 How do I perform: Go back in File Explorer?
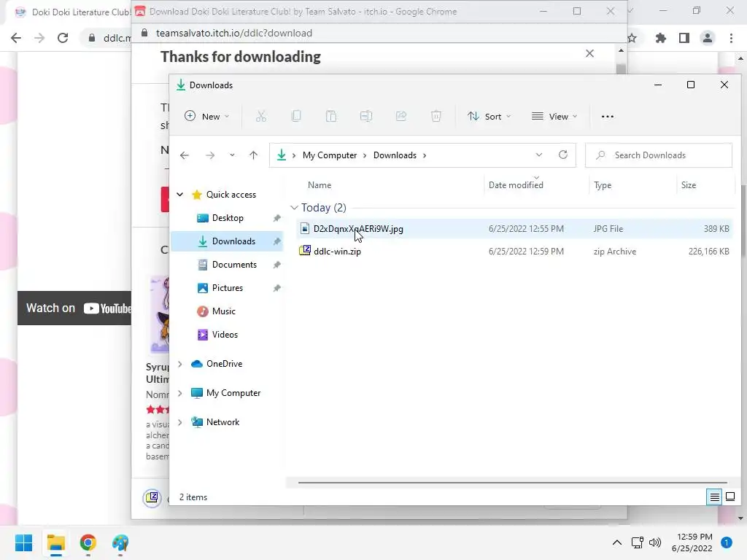coord(185,155)
